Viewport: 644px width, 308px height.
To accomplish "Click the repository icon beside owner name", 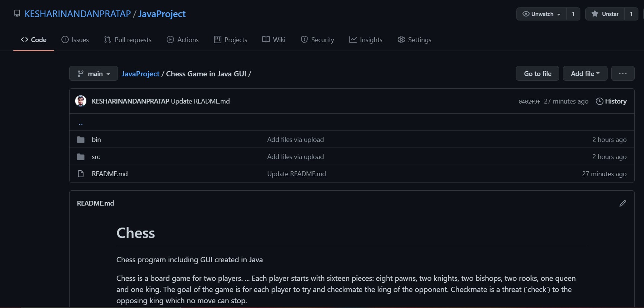I will (17, 14).
